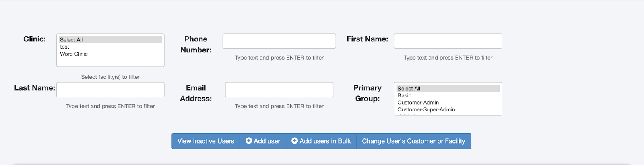Click the "Clinic:" field label
This screenshot has width=644, height=165.
coord(35,39)
